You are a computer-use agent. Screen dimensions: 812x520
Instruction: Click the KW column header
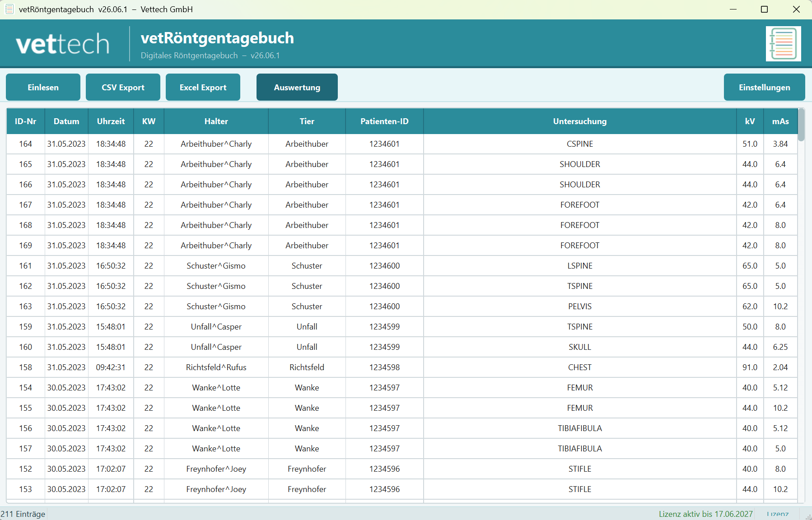(x=149, y=121)
